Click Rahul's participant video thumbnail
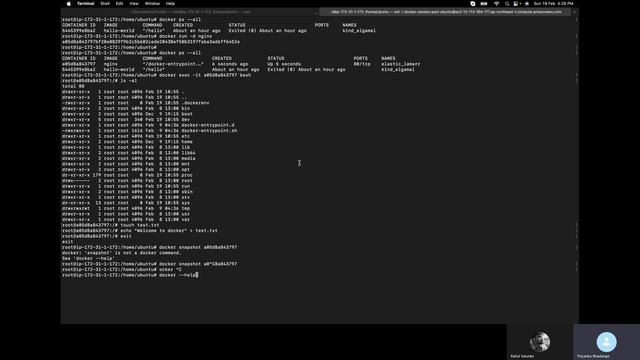The image size is (640, 360). [540, 342]
